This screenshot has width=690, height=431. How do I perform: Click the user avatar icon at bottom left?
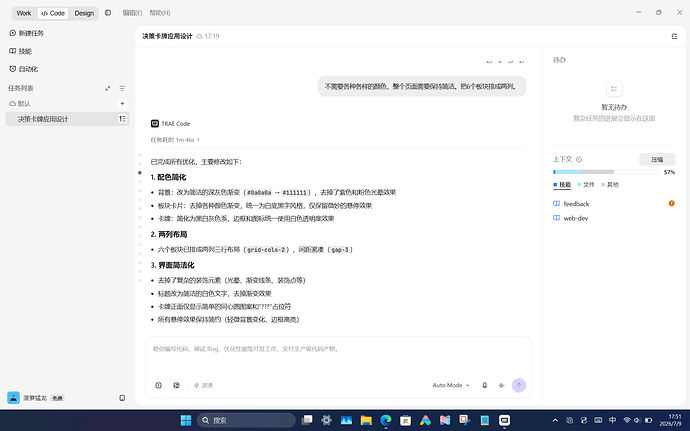pos(13,398)
